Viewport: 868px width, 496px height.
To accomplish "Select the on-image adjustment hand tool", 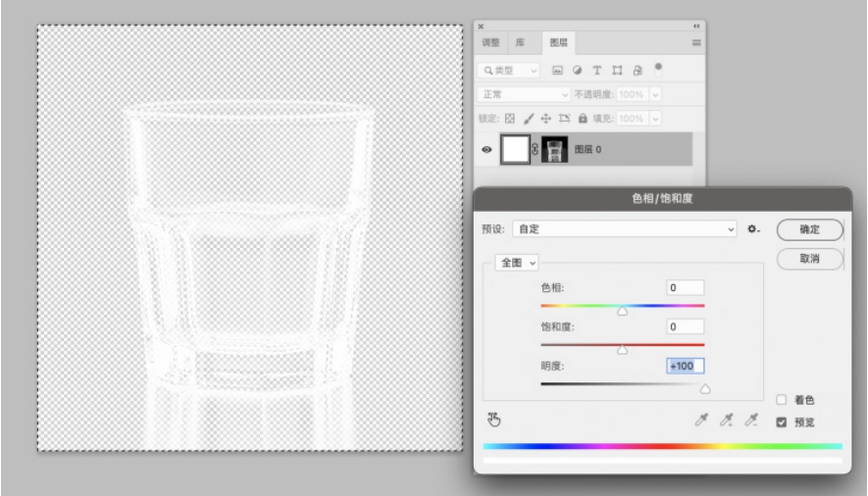I will (494, 421).
